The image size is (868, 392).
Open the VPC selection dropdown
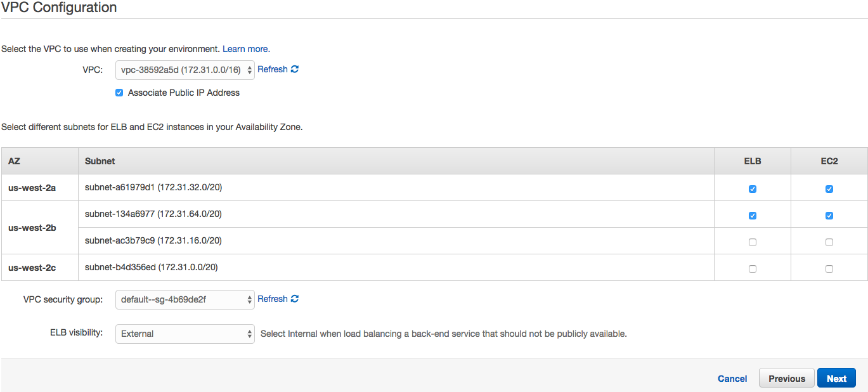pyautogui.click(x=185, y=70)
